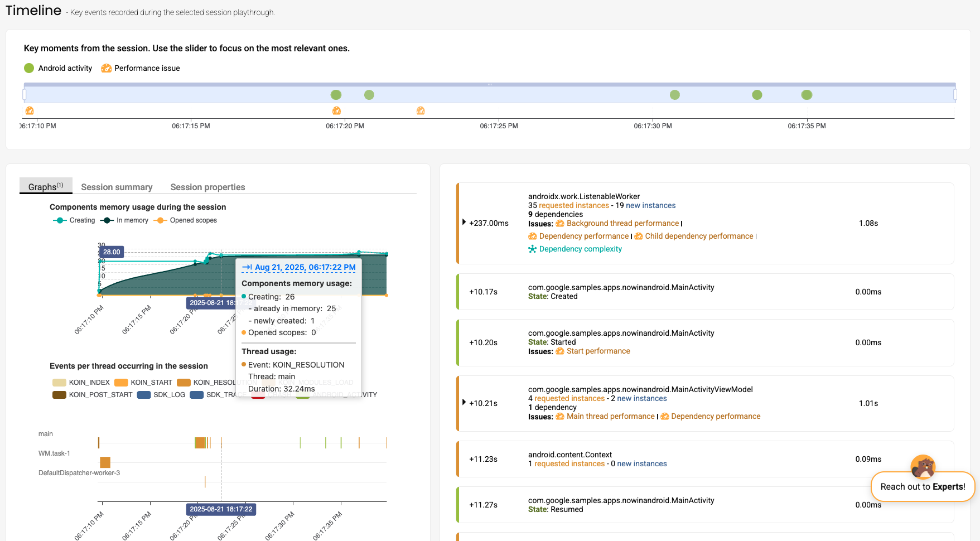Click the left handle of the timeline slider
The width and height of the screenshot is (980, 541).
[x=25, y=95]
